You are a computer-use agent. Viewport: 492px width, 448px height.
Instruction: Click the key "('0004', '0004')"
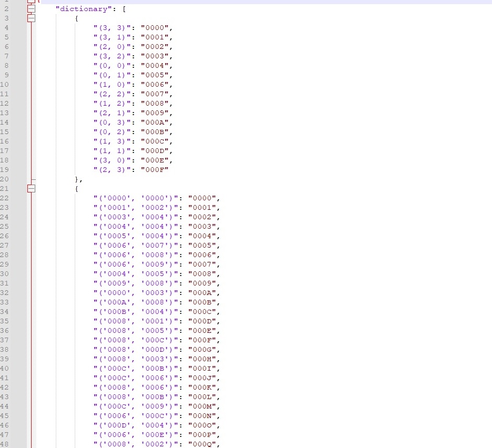tap(136, 226)
